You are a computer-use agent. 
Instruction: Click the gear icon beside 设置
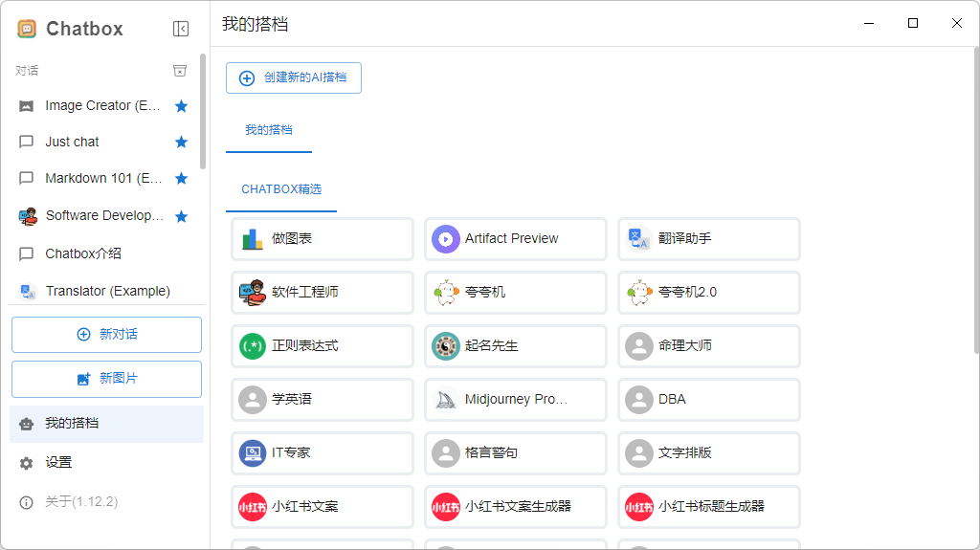[26, 463]
